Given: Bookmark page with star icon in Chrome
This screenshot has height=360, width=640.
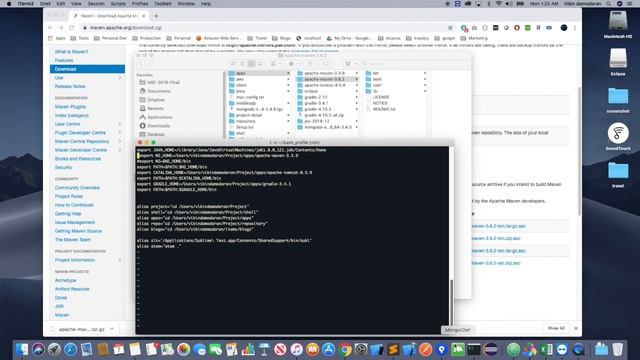Looking at the screenshot, I should 450,28.
